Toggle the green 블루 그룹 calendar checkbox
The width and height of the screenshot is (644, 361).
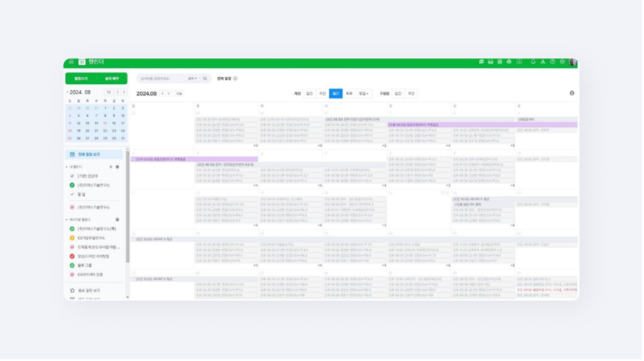(x=72, y=266)
